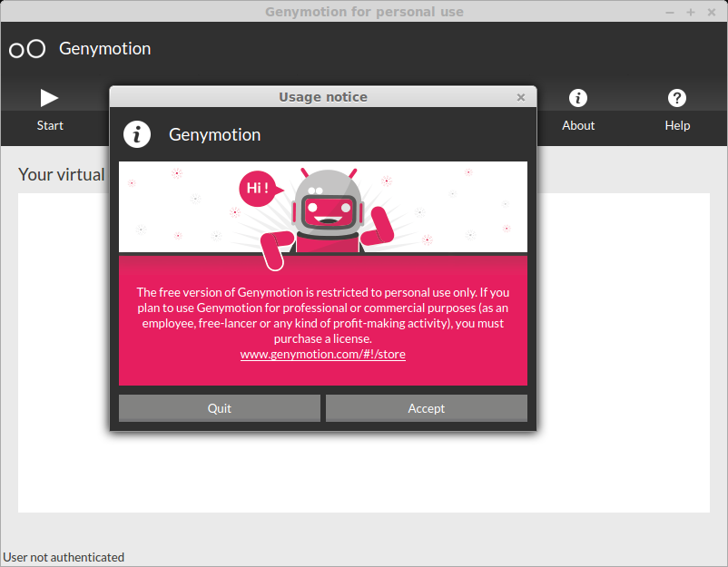Click the Help label in toolbar

[677, 125]
